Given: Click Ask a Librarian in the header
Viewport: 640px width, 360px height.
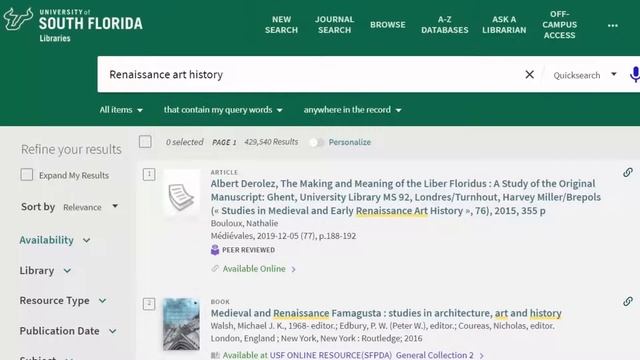Looking at the screenshot, I should 504,24.
